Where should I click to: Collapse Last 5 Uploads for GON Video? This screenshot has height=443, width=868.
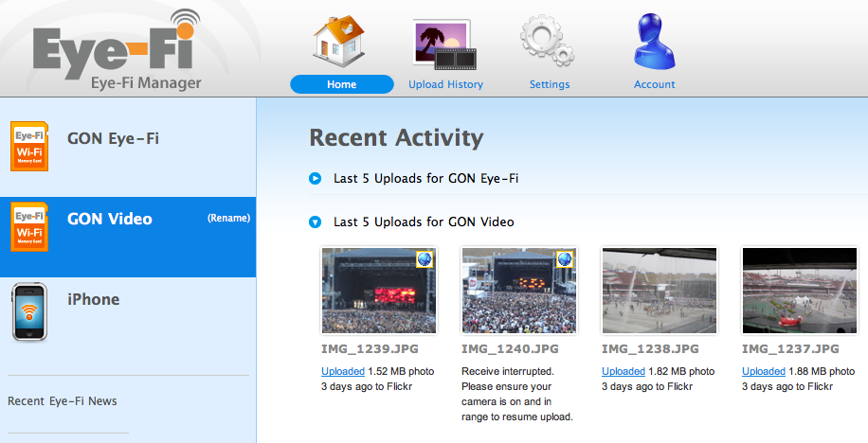[315, 222]
